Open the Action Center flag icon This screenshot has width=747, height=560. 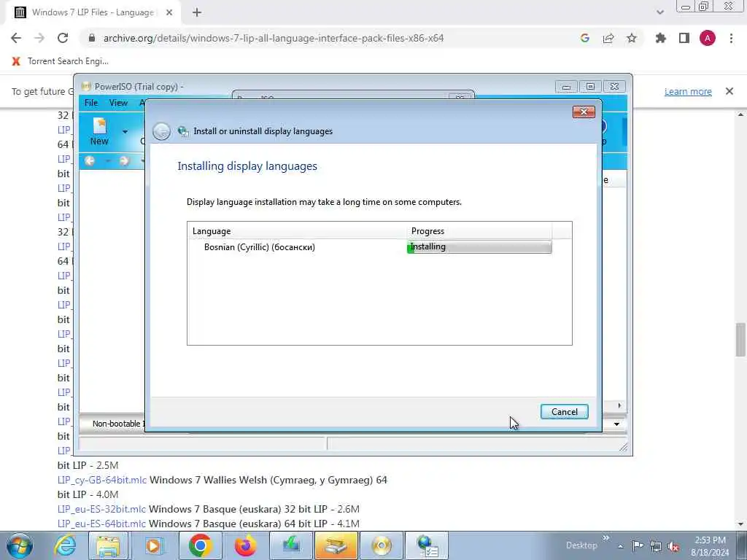coord(638,545)
